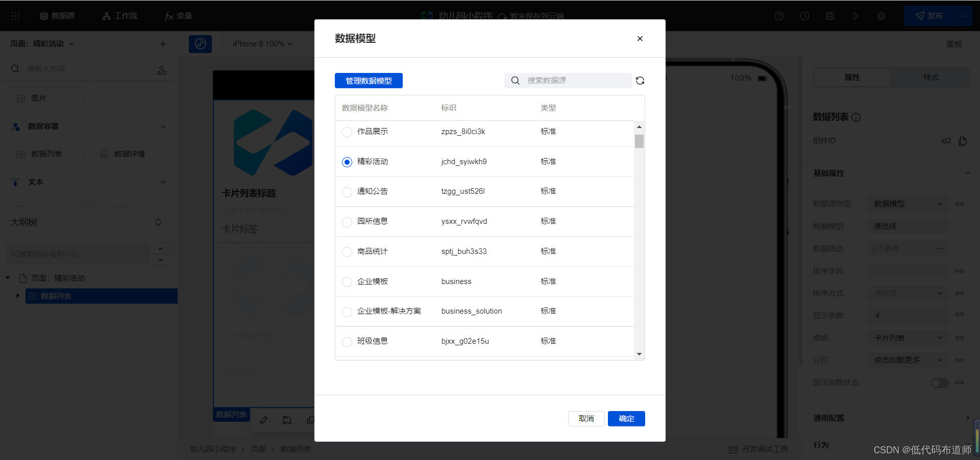Open the 数据筛选 more options ellipsis

(940, 248)
